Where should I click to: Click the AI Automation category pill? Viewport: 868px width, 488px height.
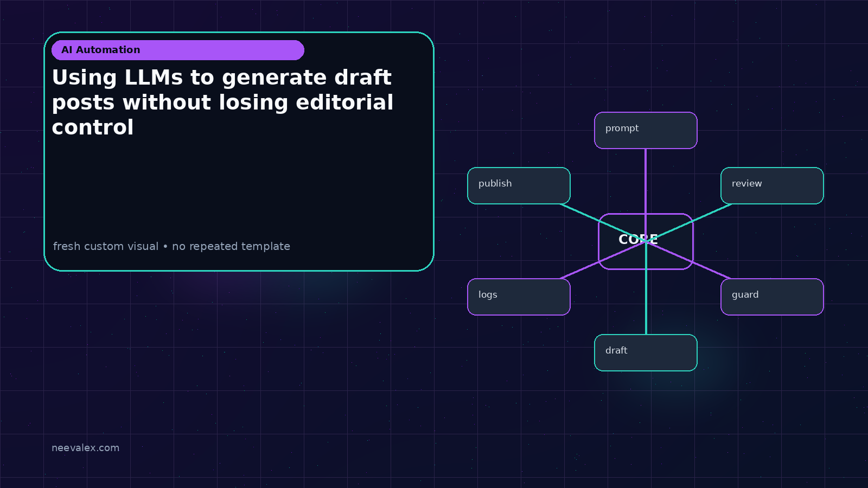point(178,50)
